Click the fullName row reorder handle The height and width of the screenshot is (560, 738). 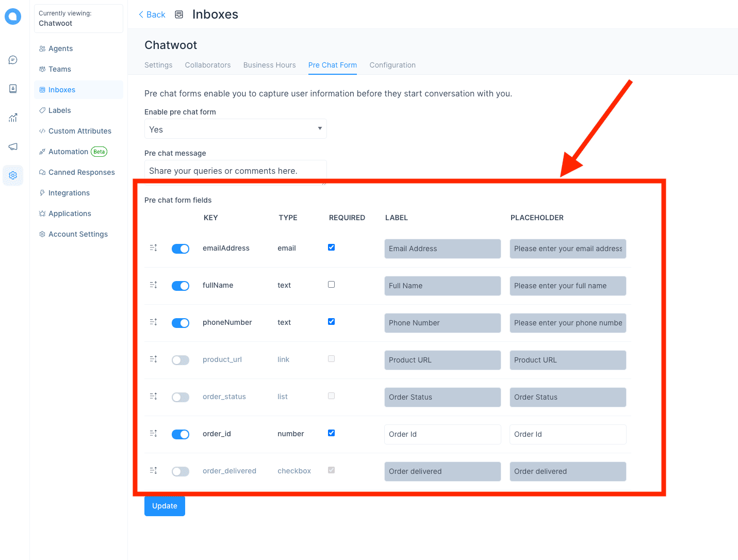point(153,285)
